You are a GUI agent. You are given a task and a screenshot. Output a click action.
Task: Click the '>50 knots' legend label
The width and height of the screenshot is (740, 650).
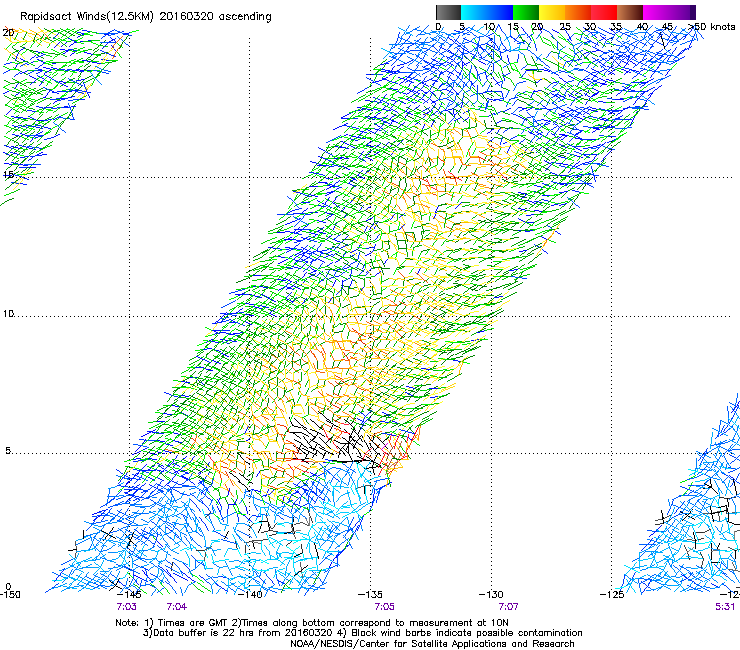pyautogui.click(x=711, y=27)
